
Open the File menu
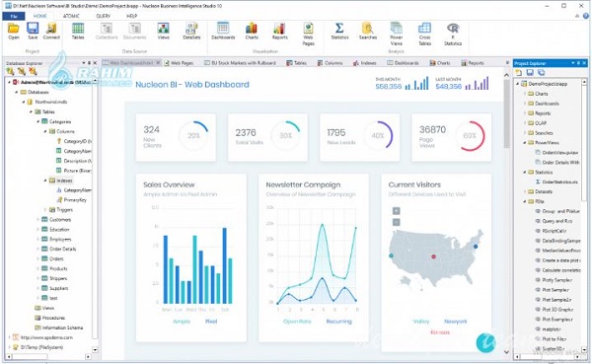click(x=14, y=16)
